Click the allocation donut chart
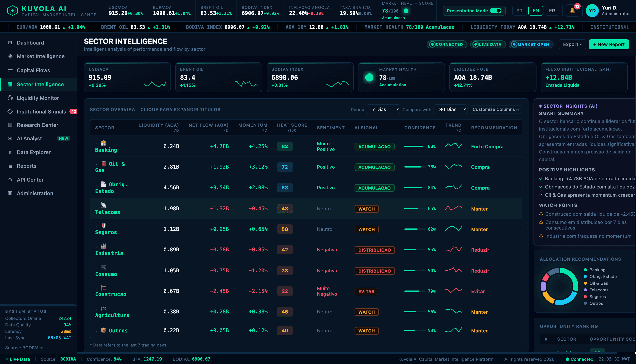636x364 pixels. 559,286
